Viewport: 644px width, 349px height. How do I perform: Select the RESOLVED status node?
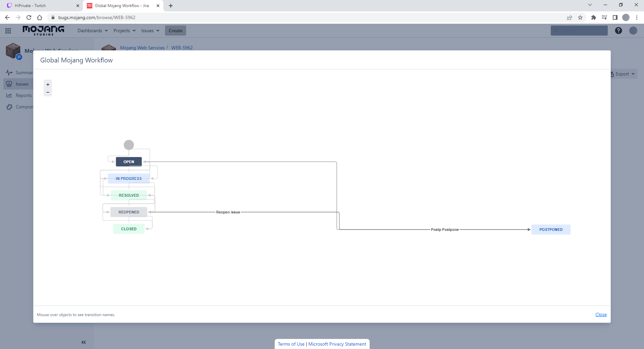129,195
